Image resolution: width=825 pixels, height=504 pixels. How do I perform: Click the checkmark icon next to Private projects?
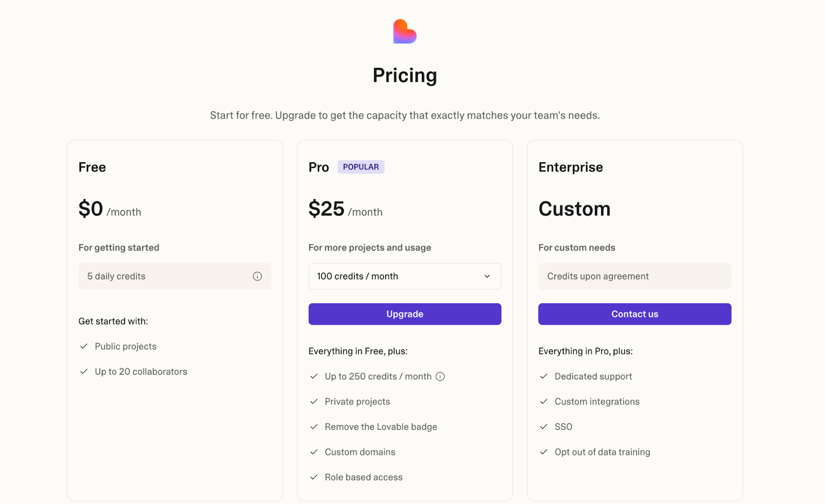pos(313,401)
